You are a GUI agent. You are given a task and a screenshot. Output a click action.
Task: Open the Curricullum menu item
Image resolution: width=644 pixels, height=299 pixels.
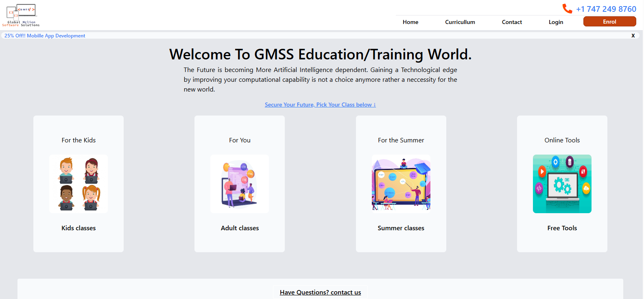[460, 22]
